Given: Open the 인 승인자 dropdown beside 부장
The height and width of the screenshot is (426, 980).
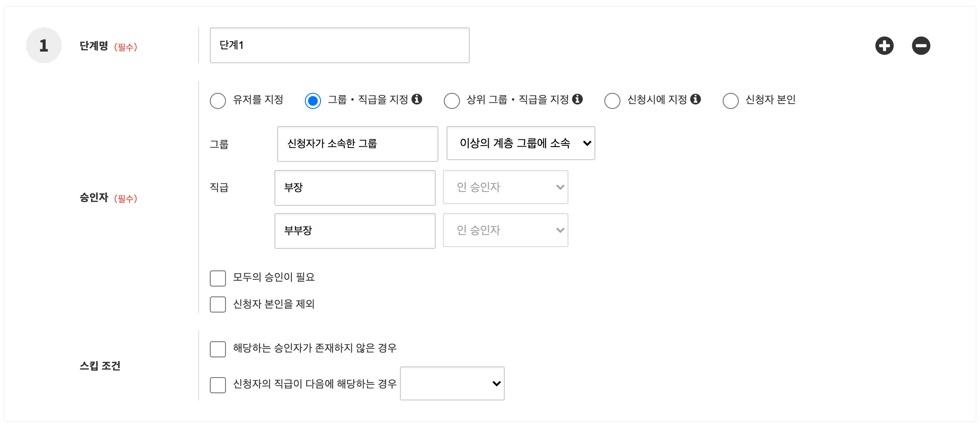Looking at the screenshot, I should coord(505,187).
